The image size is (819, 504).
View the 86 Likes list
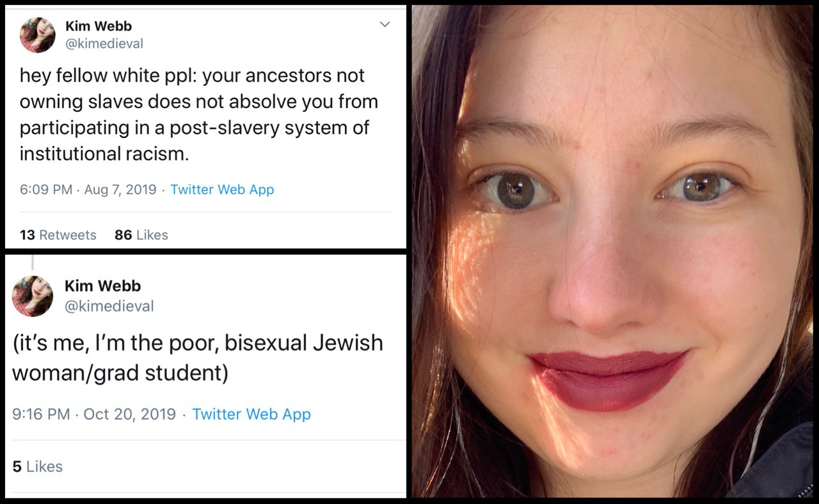(x=141, y=235)
